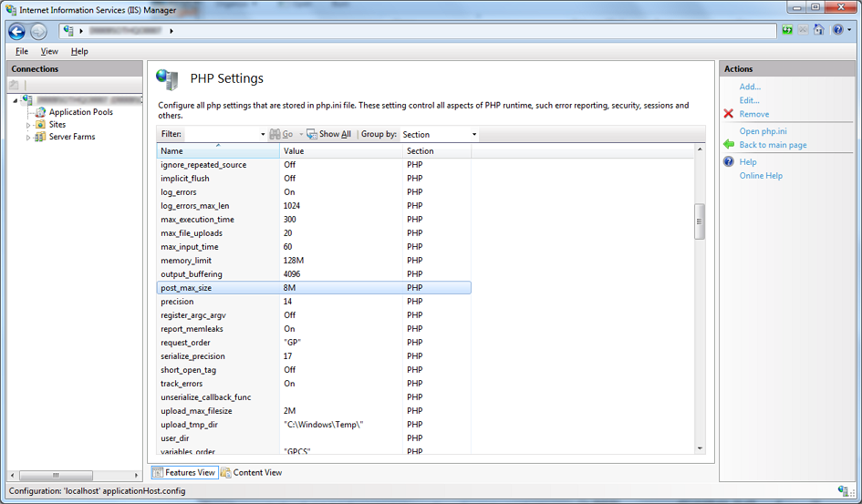The image size is (862, 504).
Task: Click the list scrollbar down arrow
Action: click(x=700, y=448)
